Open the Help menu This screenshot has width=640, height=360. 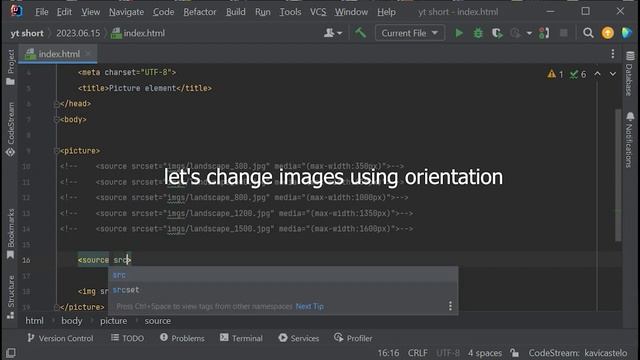coord(386,12)
